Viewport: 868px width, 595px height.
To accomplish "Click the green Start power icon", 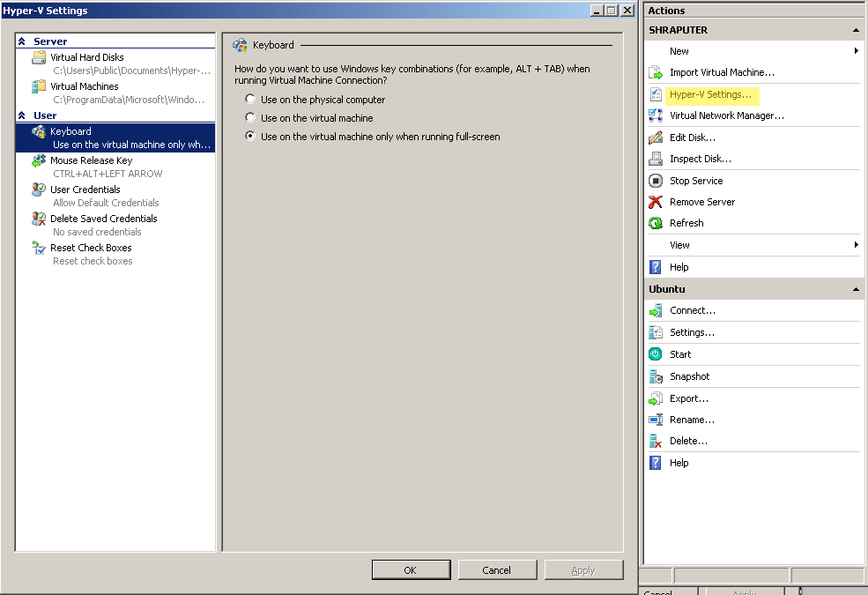I will 656,354.
